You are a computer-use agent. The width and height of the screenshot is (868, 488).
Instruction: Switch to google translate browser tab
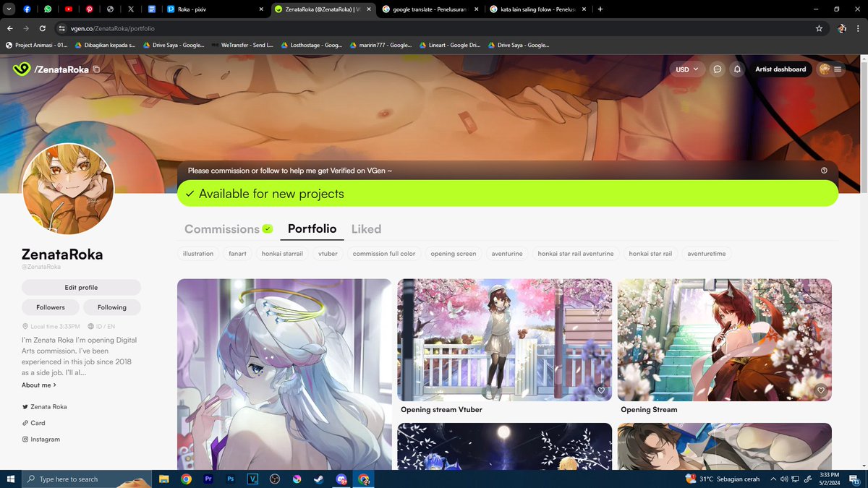430,9
